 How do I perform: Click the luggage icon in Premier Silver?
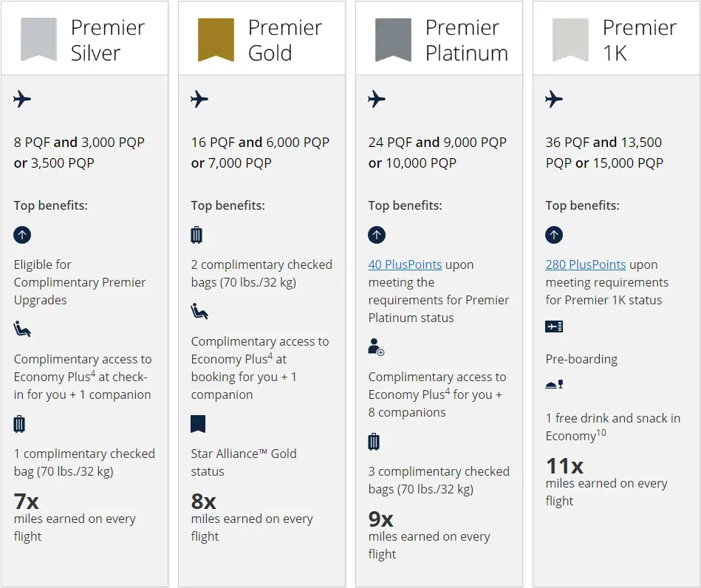[x=19, y=424]
